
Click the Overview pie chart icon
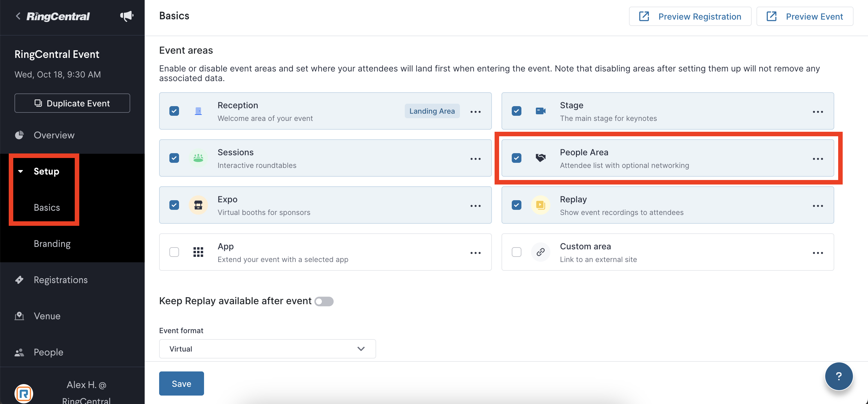point(19,135)
